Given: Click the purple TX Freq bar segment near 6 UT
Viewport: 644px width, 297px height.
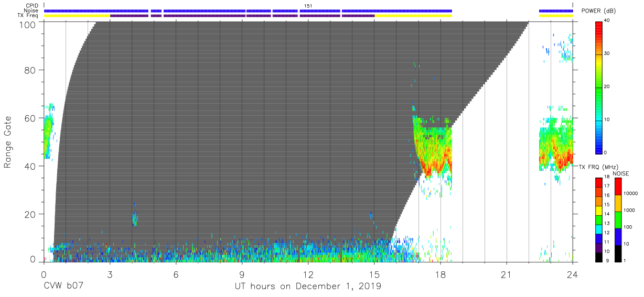Looking at the screenshot, I should [x=205, y=16].
